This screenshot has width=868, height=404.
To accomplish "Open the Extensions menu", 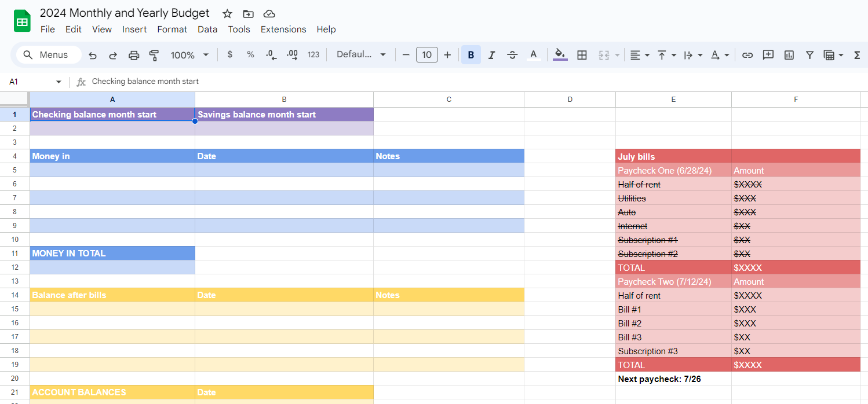I will pos(283,30).
